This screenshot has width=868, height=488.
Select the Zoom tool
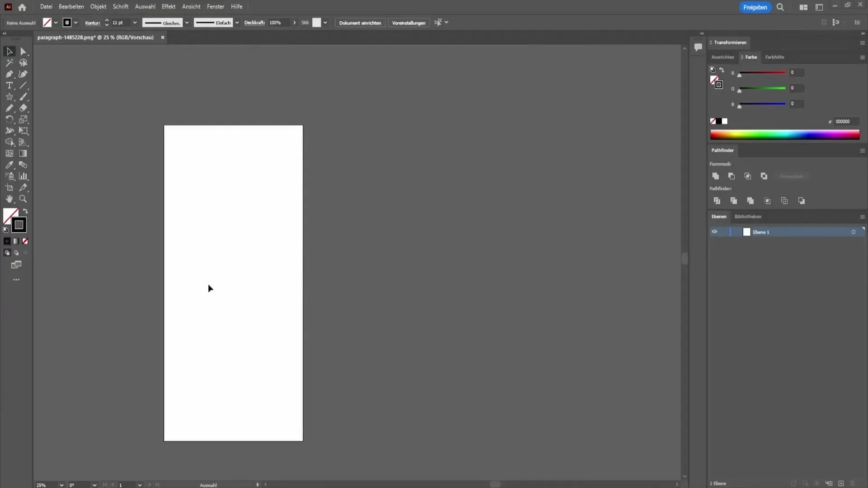23,199
